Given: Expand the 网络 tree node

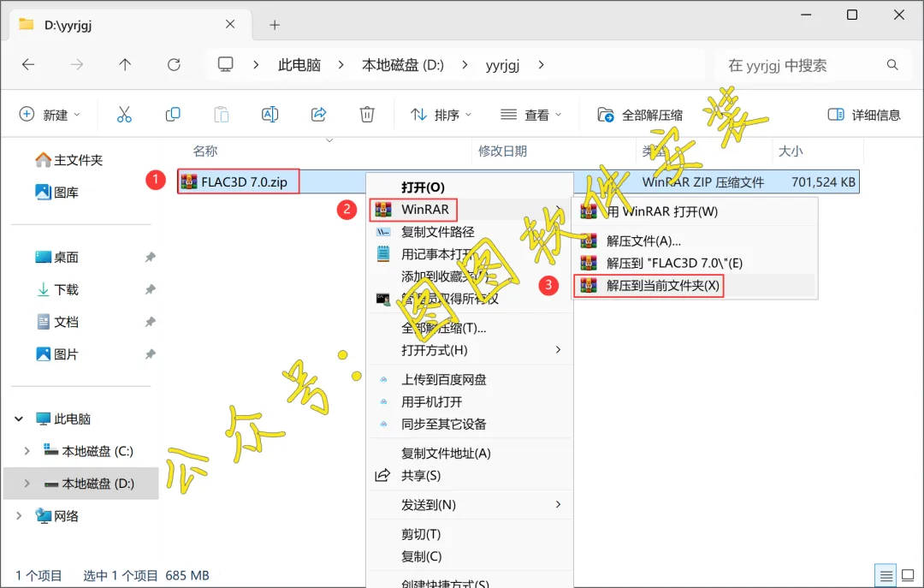Looking at the screenshot, I should [x=19, y=516].
